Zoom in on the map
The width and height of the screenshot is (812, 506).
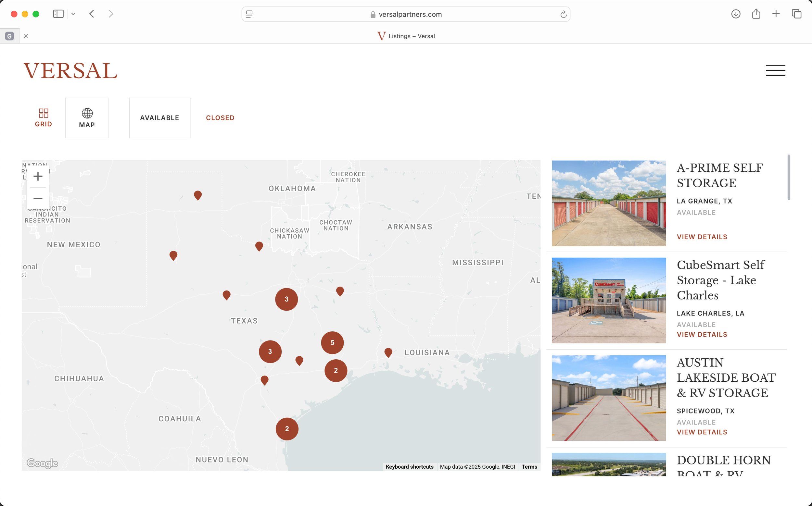(x=38, y=176)
